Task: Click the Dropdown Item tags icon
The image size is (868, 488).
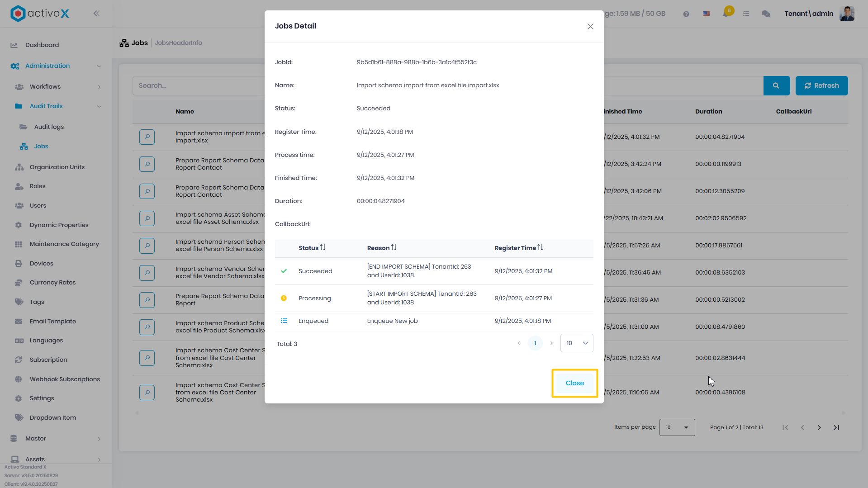Action: pos(19,418)
